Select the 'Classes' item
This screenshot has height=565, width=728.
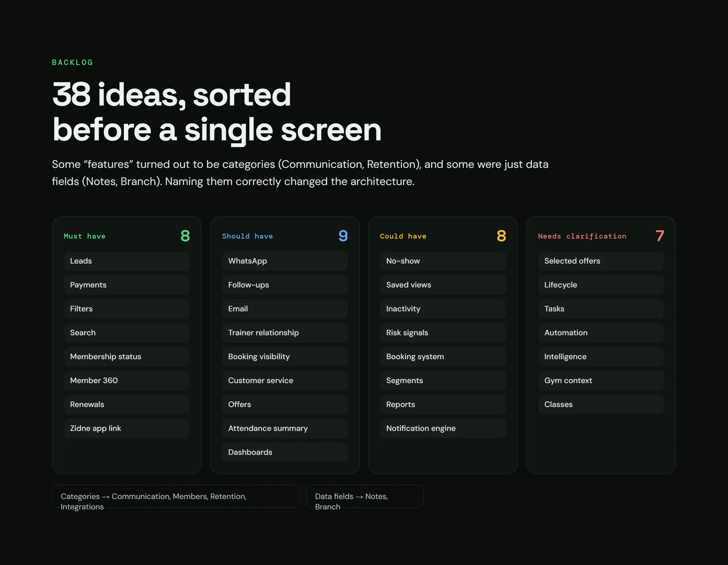point(601,404)
